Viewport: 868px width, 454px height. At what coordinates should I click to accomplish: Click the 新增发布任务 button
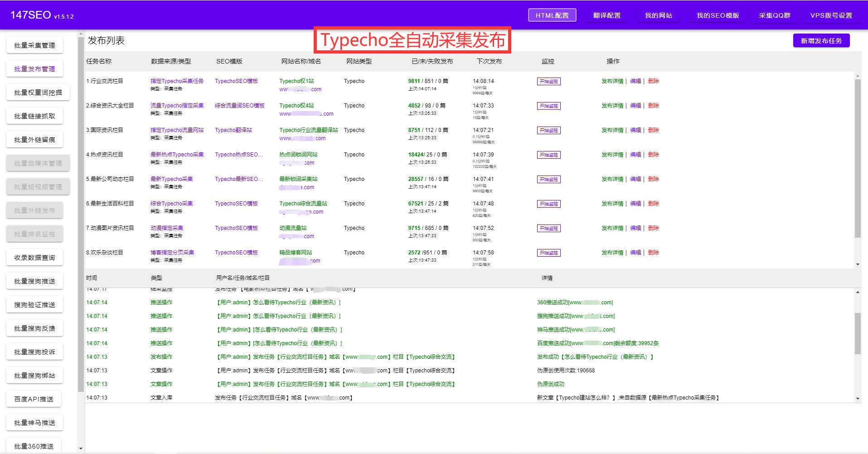821,41
